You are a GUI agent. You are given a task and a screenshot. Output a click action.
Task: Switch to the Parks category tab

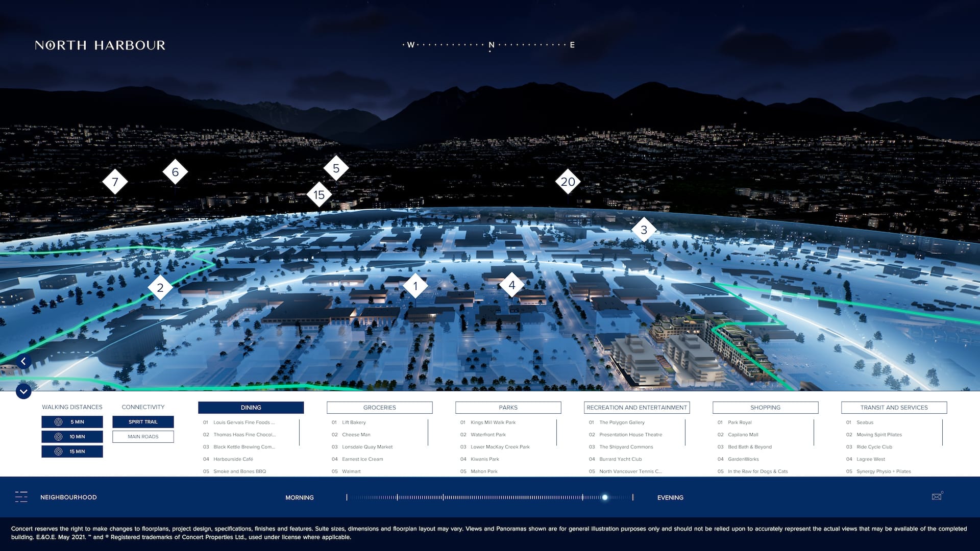tap(508, 408)
